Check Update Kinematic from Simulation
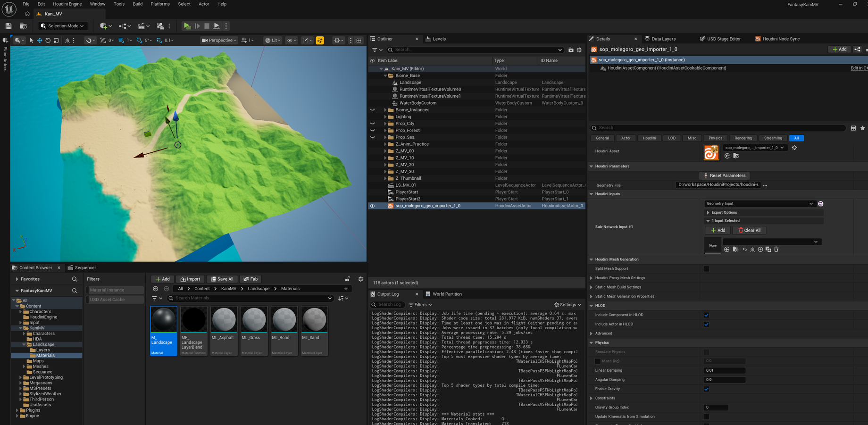The width and height of the screenshot is (868, 425). pos(706,417)
